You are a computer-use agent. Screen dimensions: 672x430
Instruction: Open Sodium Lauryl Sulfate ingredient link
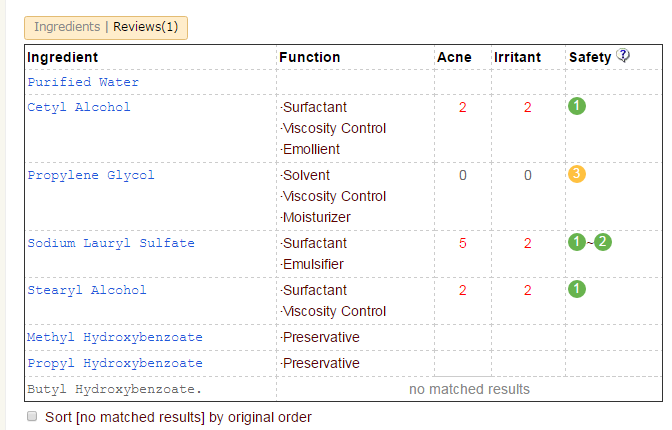[111, 243]
